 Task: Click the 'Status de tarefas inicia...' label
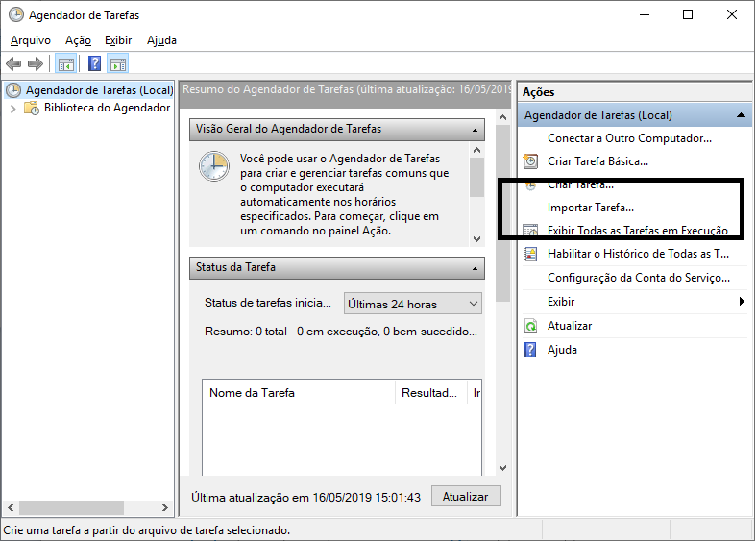(x=268, y=303)
